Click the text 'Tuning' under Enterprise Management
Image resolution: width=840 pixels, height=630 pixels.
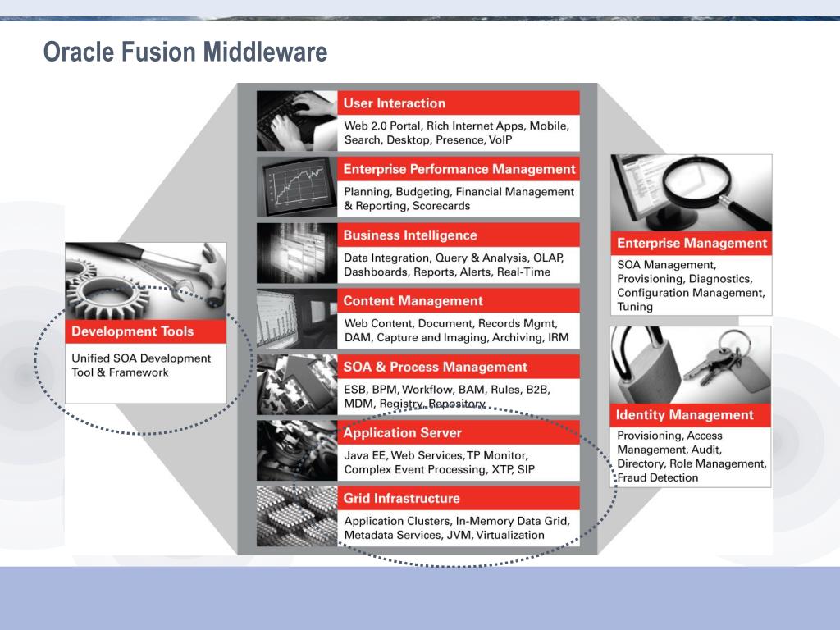635,307
